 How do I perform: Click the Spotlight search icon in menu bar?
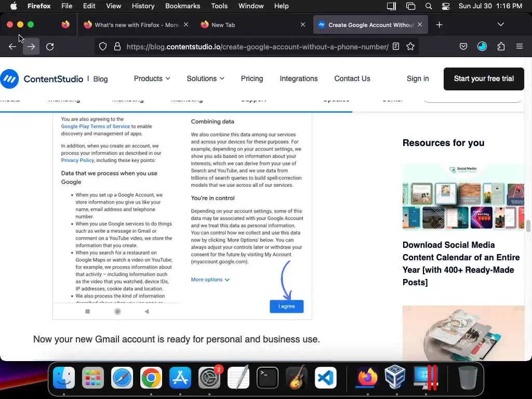click(429, 6)
